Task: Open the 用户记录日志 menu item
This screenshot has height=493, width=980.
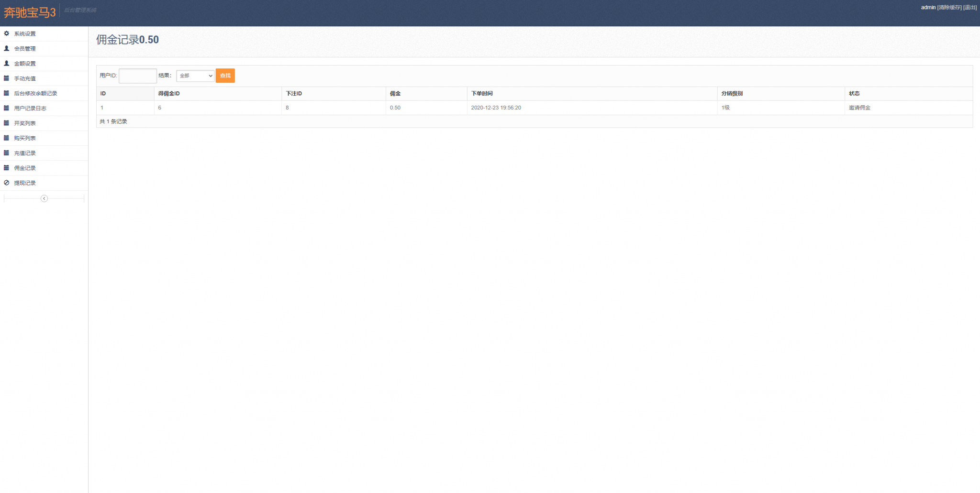Action: 30,108
